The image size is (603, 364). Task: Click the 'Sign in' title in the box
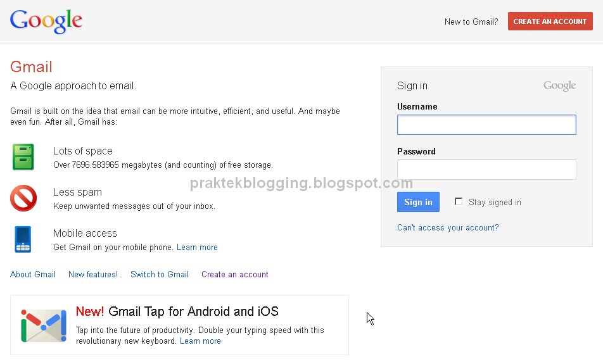coord(412,85)
